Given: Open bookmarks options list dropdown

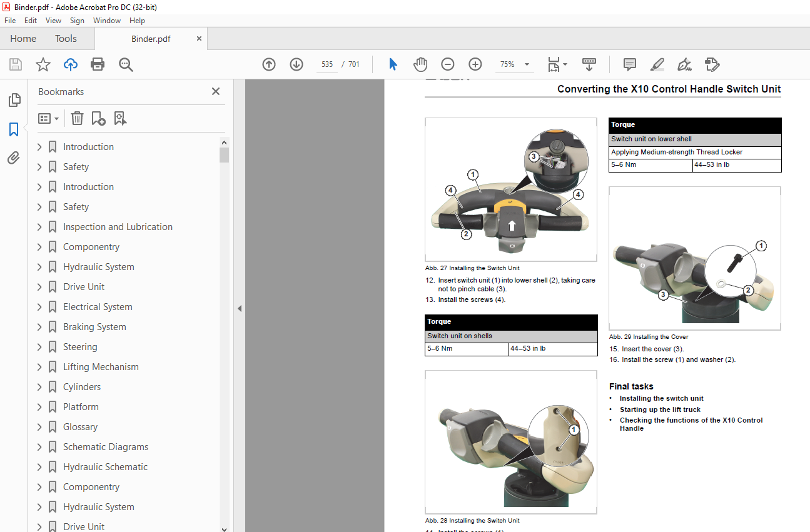Looking at the screenshot, I should pos(49,118).
